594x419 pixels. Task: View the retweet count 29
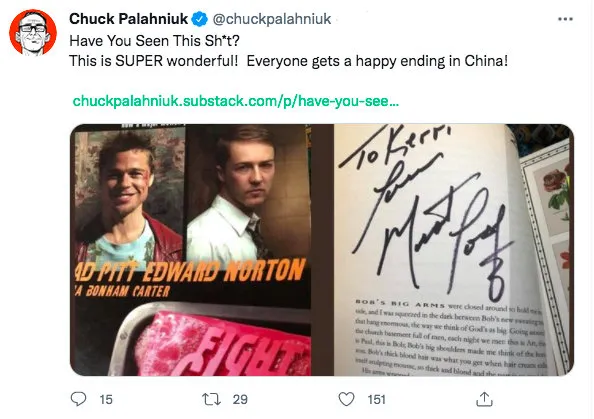tap(240, 400)
